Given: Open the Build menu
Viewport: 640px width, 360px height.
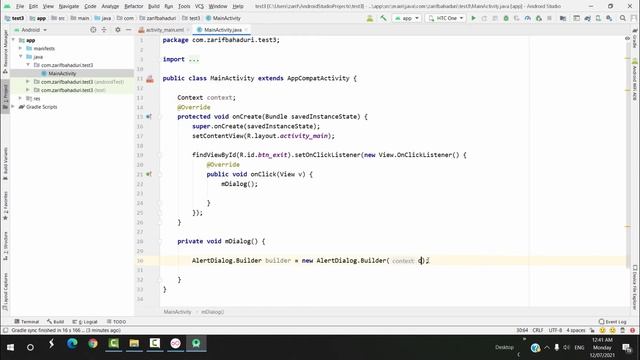Looking at the screenshot, I should click(153, 6).
